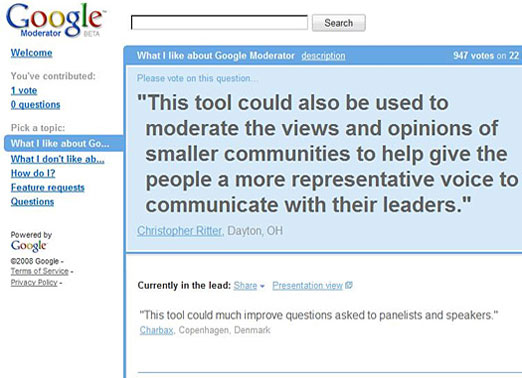Select the "What I don't like ab..." topic
The width and height of the screenshot is (522, 378).
click(57, 159)
